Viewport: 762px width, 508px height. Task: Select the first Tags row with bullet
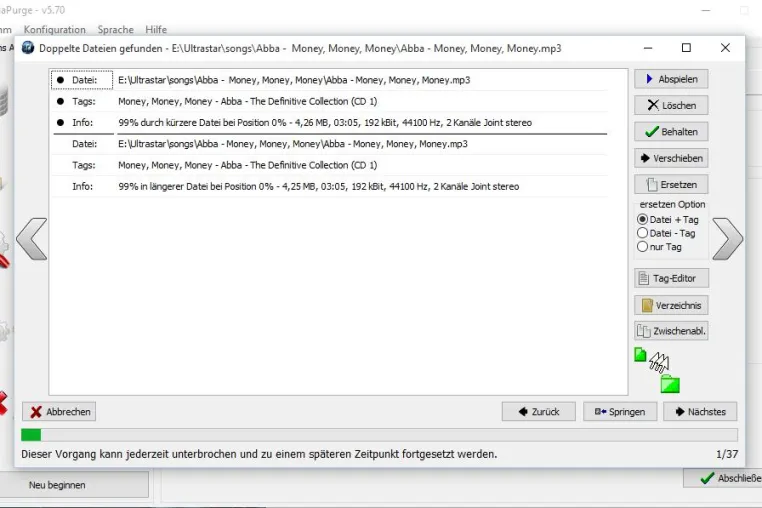click(330, 102)
